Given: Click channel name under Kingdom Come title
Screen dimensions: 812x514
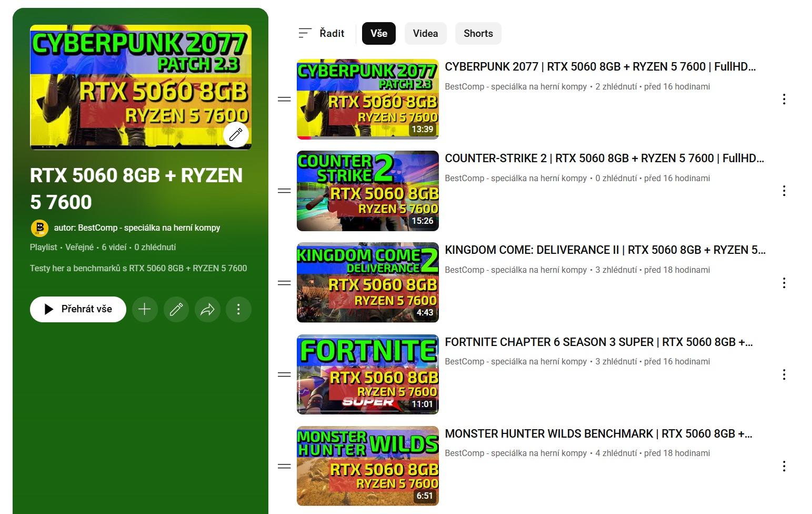Looking at the screenshot, I should (516, 270).
